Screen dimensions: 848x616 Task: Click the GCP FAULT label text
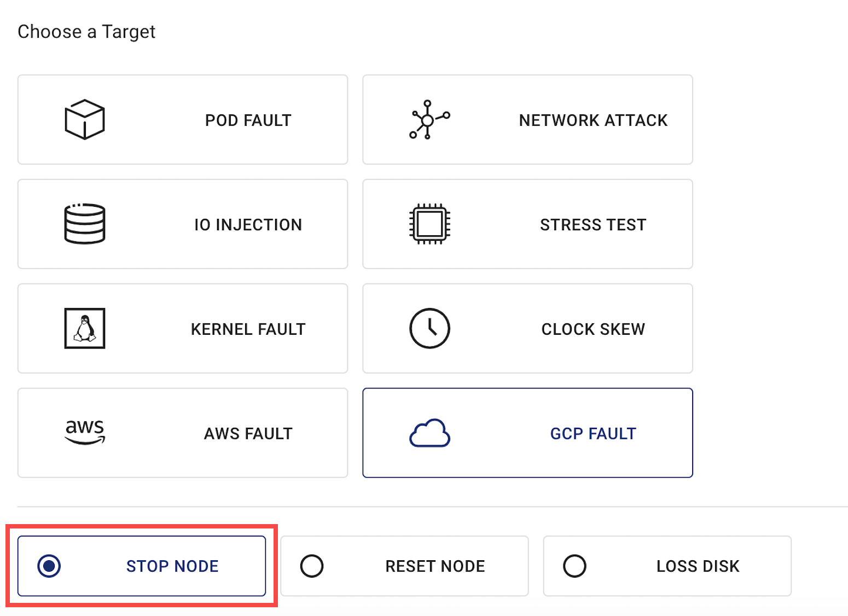[593, 434]
